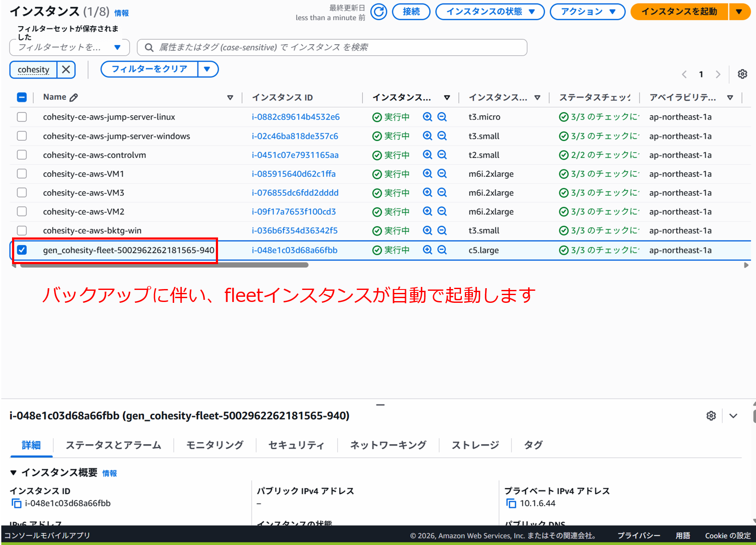Select cohesity-ce-aws-jump-server-linux checkbox
756x545 pixels.
tap(22, 117)
